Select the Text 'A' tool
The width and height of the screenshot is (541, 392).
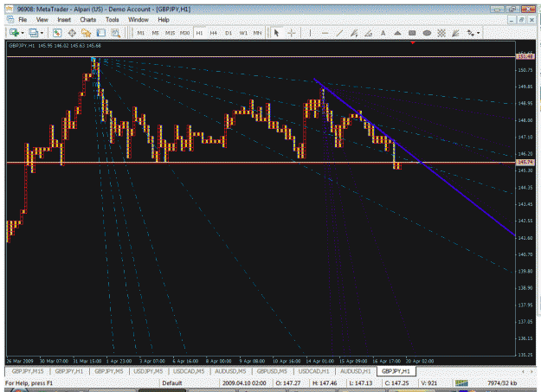383,33
